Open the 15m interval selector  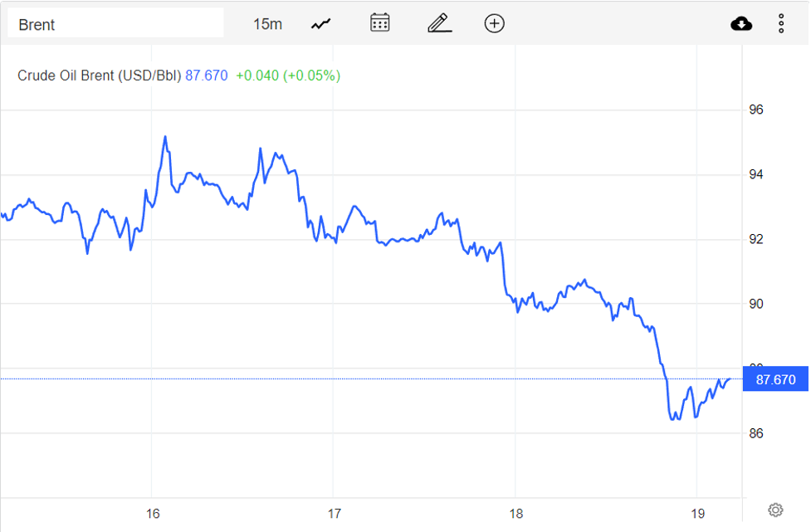267,24
